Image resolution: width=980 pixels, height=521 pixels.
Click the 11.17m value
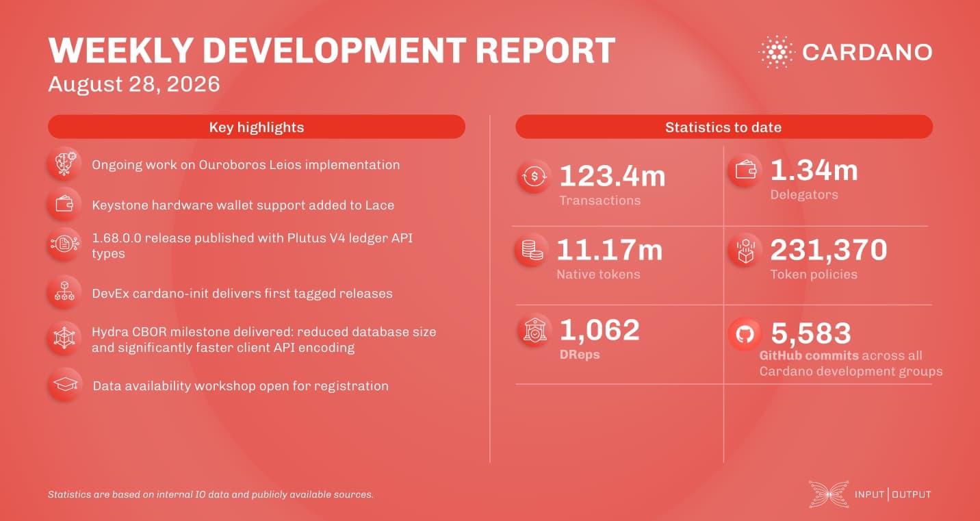coord(610,250)
